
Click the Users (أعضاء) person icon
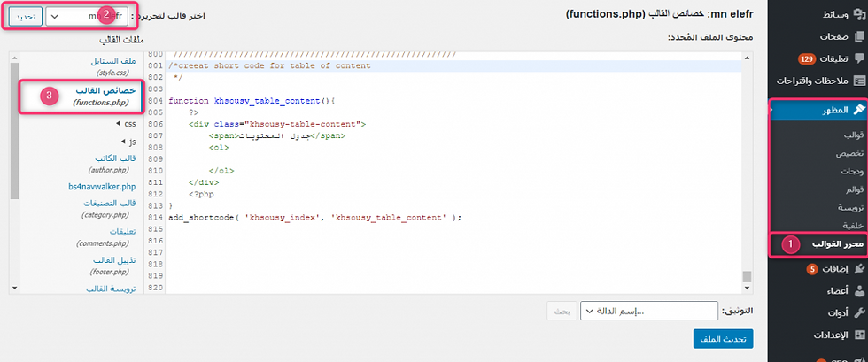tap(857, 289)
